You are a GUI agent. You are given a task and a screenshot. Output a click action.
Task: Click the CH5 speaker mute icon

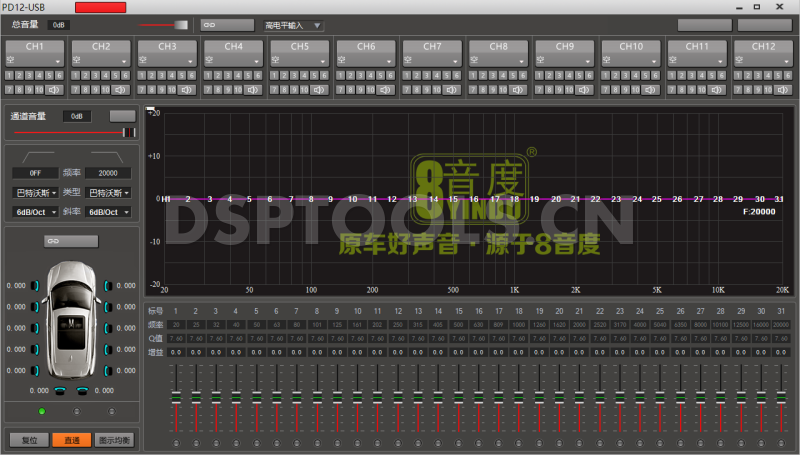tap(319, 90)
